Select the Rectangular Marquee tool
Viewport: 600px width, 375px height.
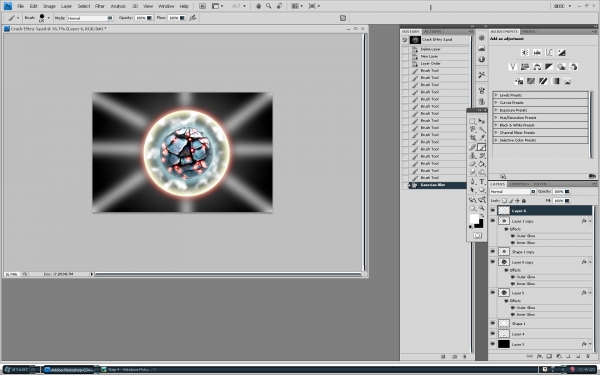coord(473,121)
